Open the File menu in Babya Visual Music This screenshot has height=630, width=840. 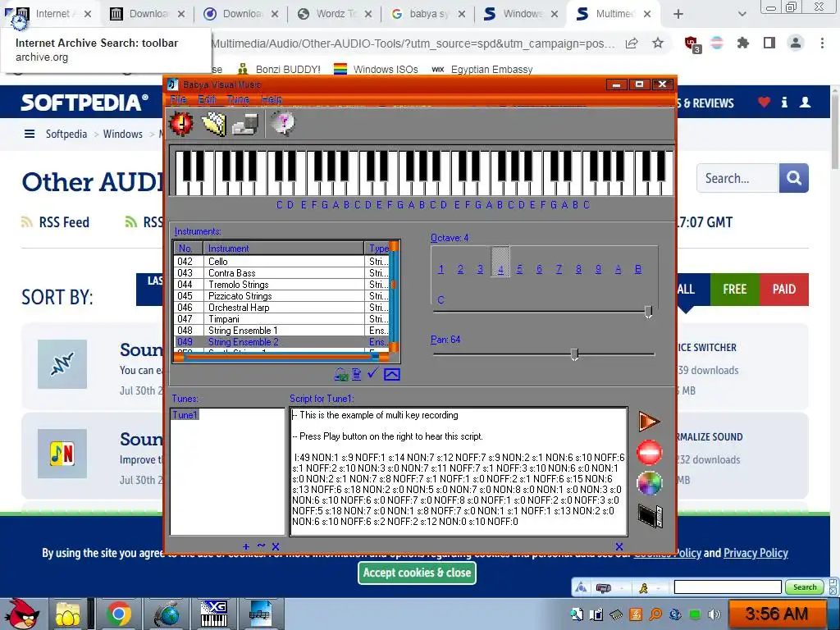click(x=178, y=99)
